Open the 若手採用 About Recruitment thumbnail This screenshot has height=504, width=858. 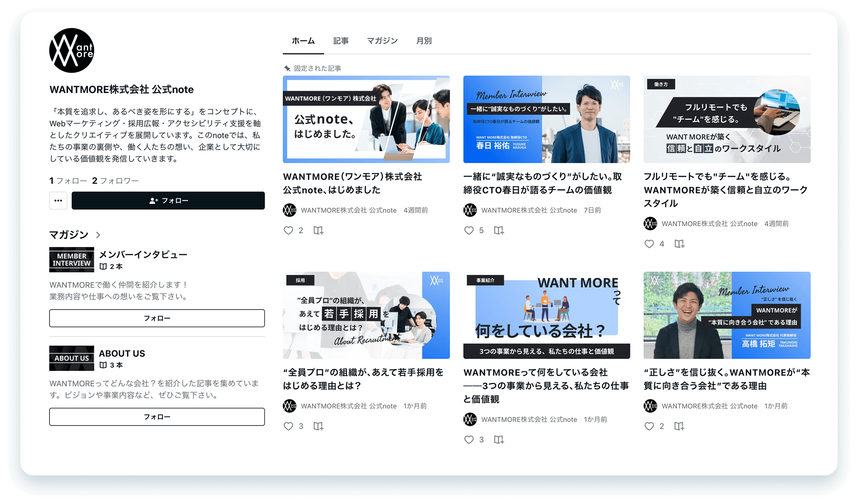click(x=366, y=315)
